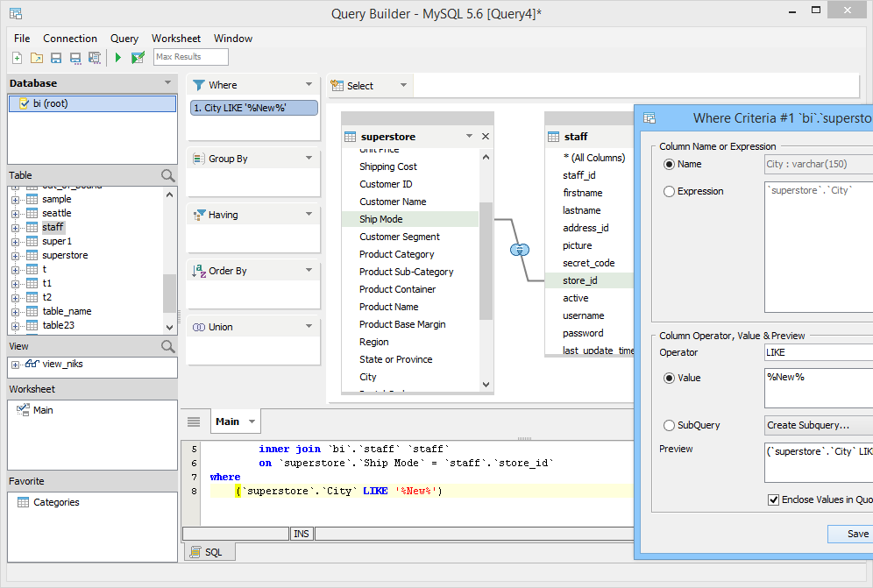Select the Expression radio button

coord(670,192)
